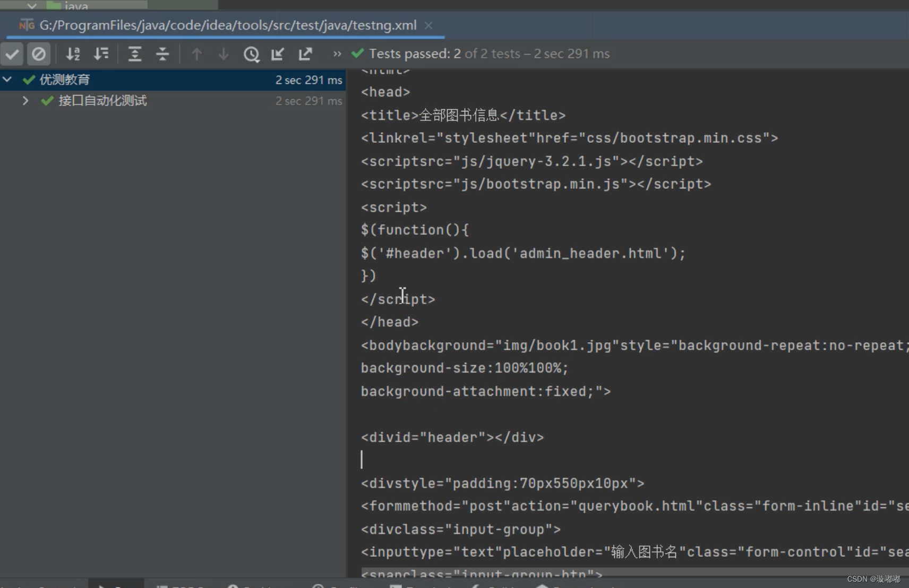Go to next failed test arrow
The image size is (909, 588).
(x=224, y=54)
